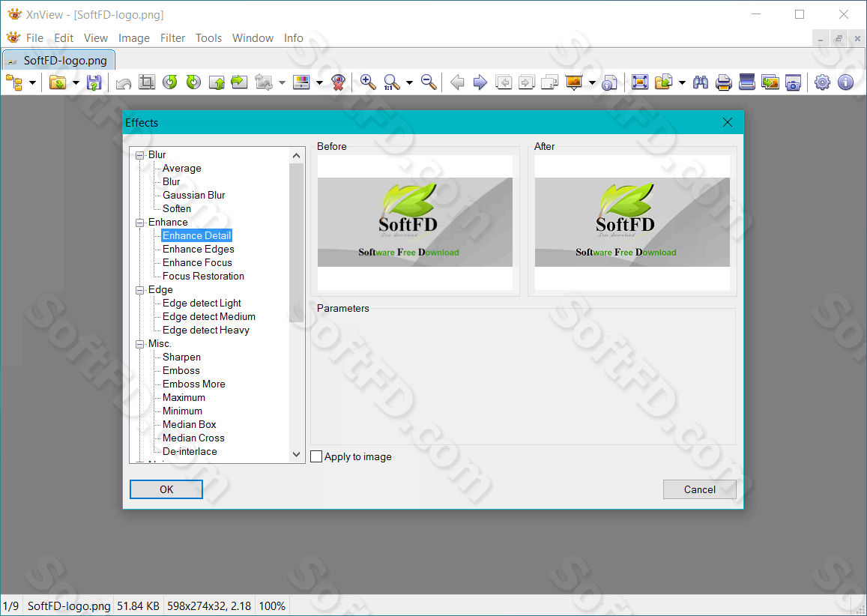
Task: Open the image properties info icon
Action: click(x=609, y=83)
